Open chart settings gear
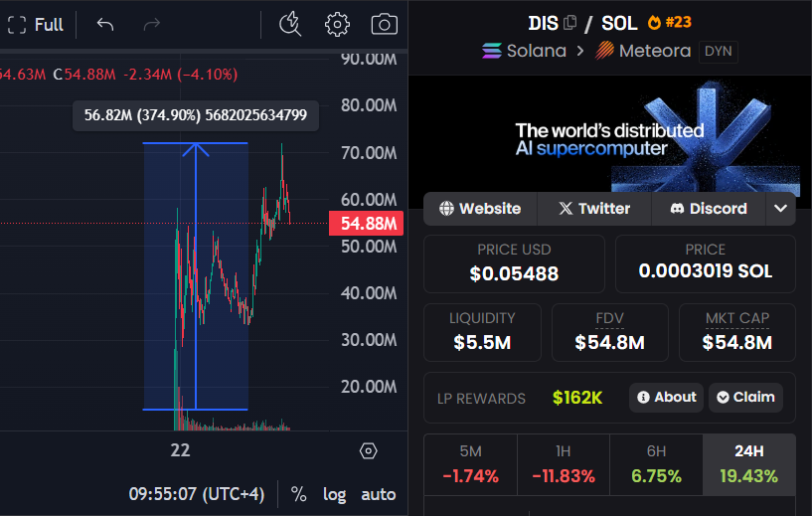812x516 pixels. coord(337,24)
